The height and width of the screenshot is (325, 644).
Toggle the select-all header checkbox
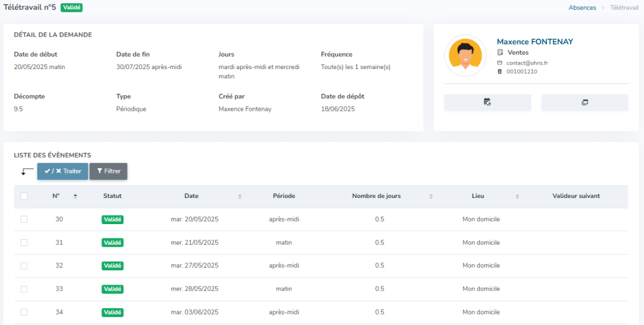tap(24, 196)
